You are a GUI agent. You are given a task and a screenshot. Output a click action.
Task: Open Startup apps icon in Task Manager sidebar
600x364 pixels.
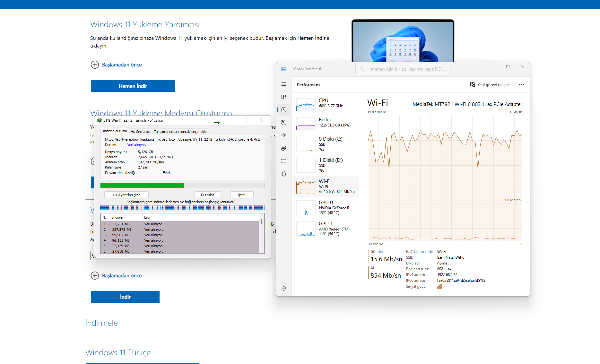284,135
